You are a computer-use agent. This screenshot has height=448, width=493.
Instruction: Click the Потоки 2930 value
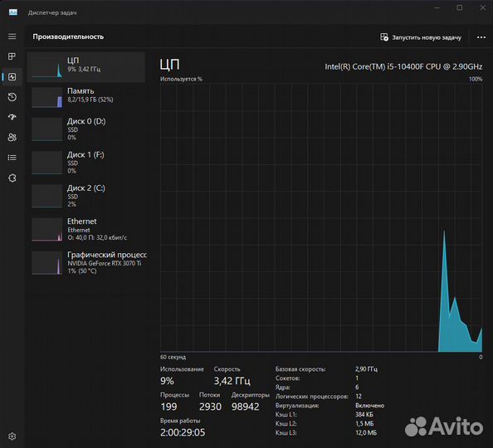pyautogui.click(x=210, y=407)
